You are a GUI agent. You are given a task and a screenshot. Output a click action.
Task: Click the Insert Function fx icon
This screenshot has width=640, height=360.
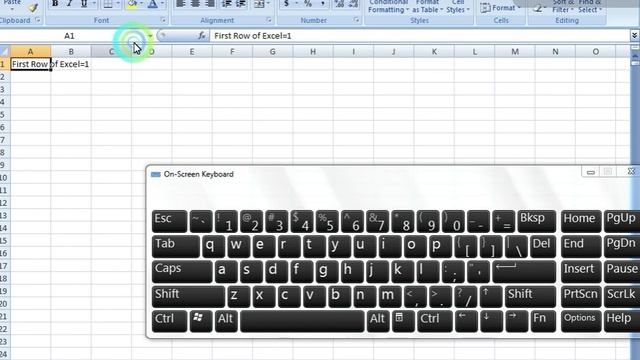tap(202, 36)
